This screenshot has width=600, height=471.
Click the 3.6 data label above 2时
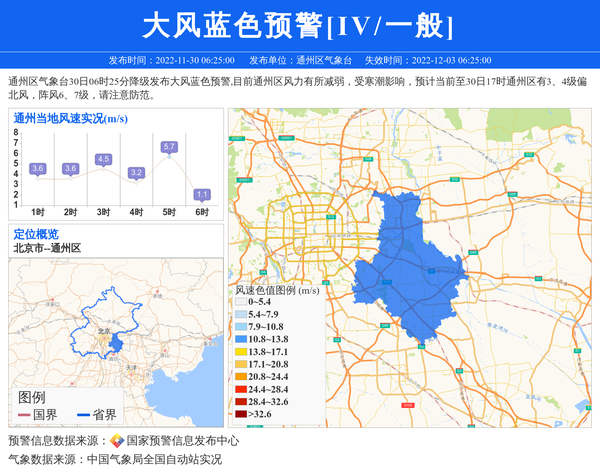[x=70, y=168]
